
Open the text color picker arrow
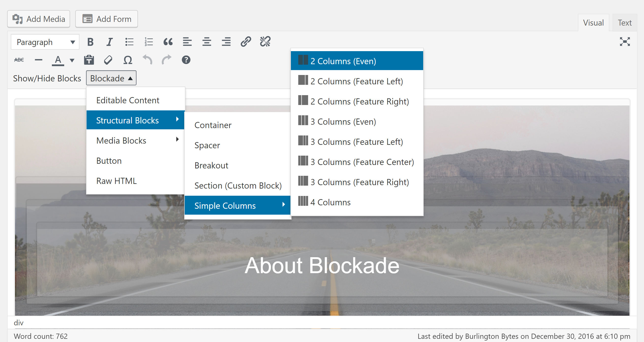(72, 60)
